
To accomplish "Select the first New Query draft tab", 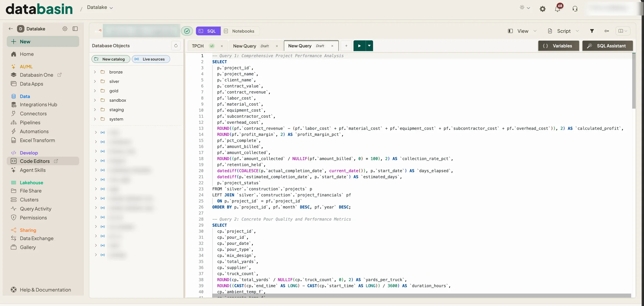I will point(244,46).
